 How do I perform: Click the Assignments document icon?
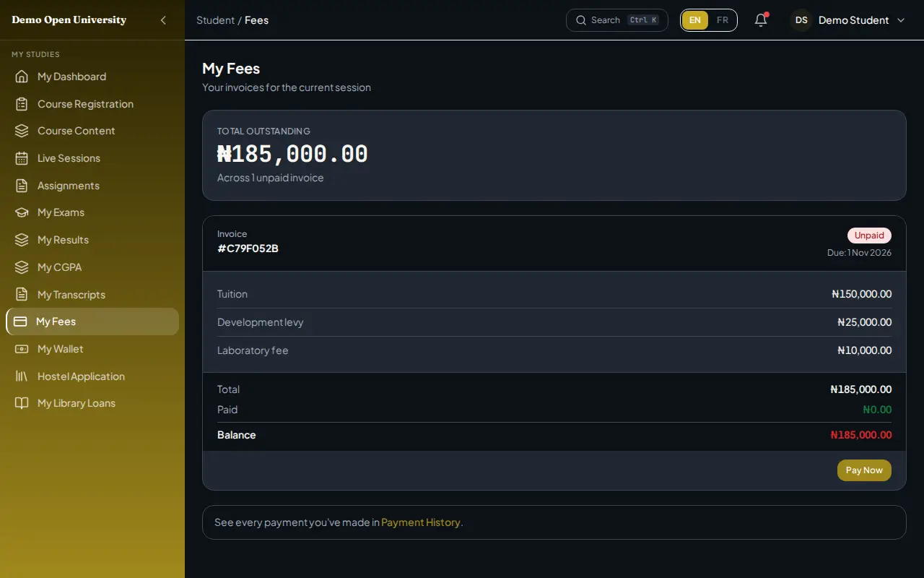point(22,186)
